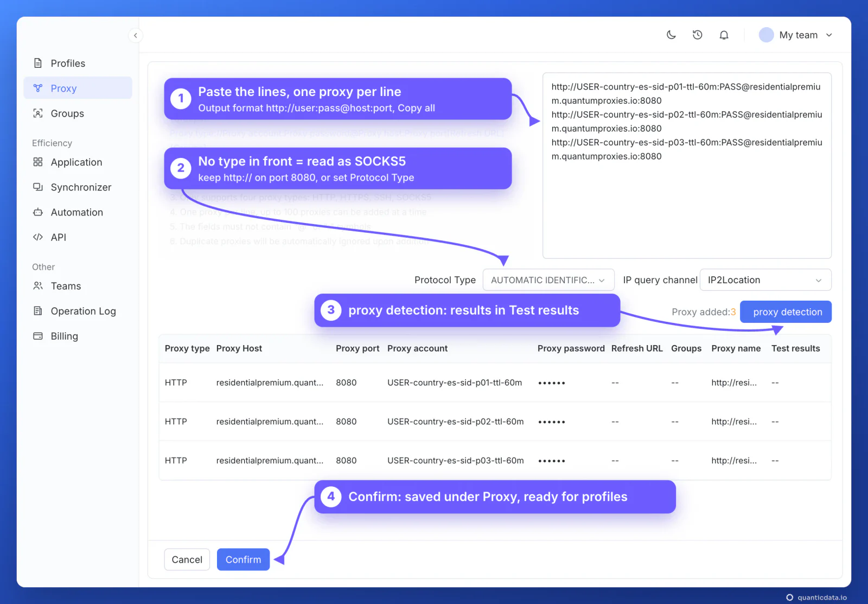This screenshot has width=868, height=604.
Task: Click the Automation robot icon
Action: (x=38, y=212)
